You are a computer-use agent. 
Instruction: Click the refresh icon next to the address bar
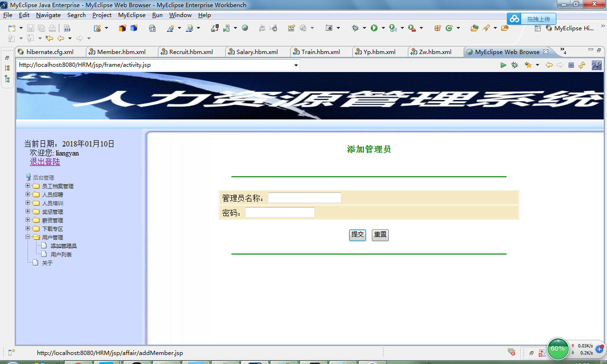581,65
